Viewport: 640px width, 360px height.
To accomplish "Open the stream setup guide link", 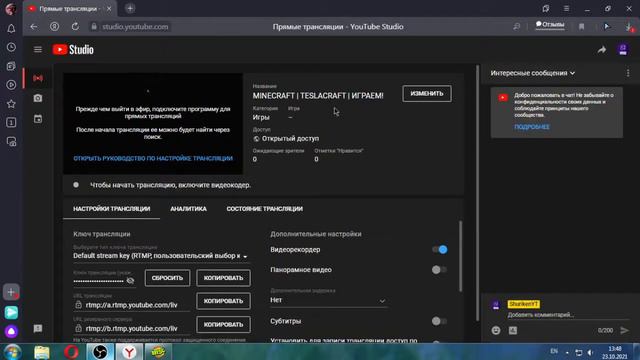I will click(x=153, y=158).
